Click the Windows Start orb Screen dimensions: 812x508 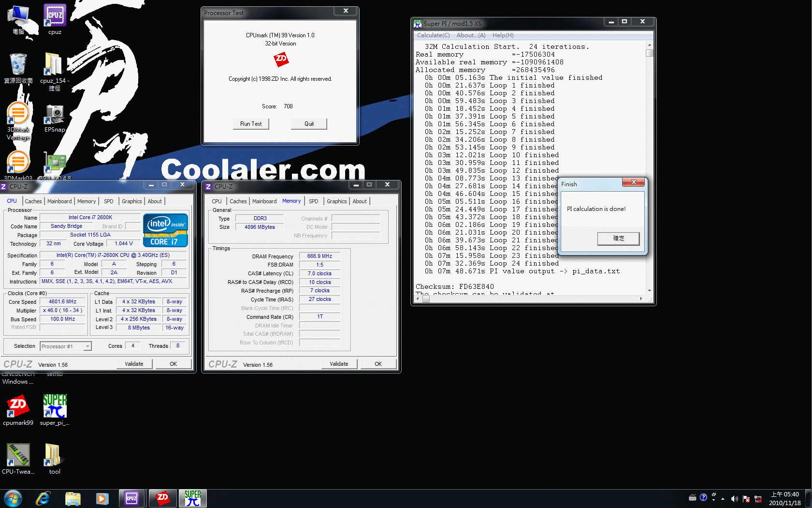point(13,498)
